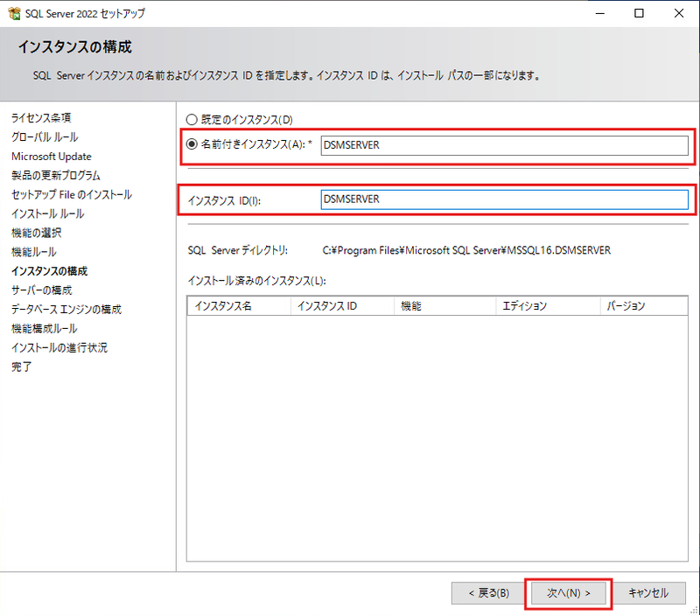Select Microsoft Update step in sidebar

coord(52,157)
